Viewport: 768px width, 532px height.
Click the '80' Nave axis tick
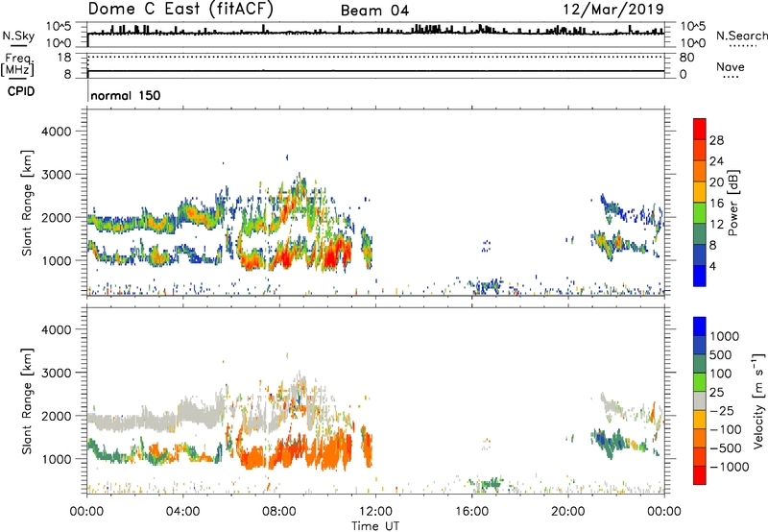tap(686, 58)
